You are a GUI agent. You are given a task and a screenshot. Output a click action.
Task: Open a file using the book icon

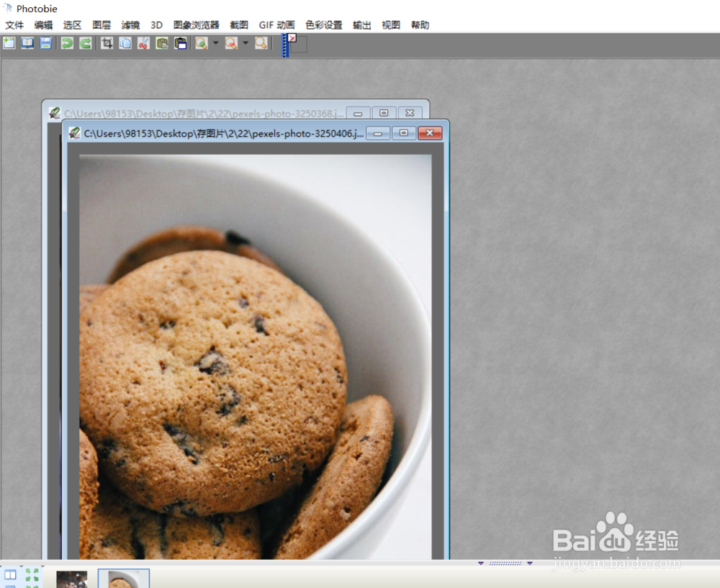27,43
